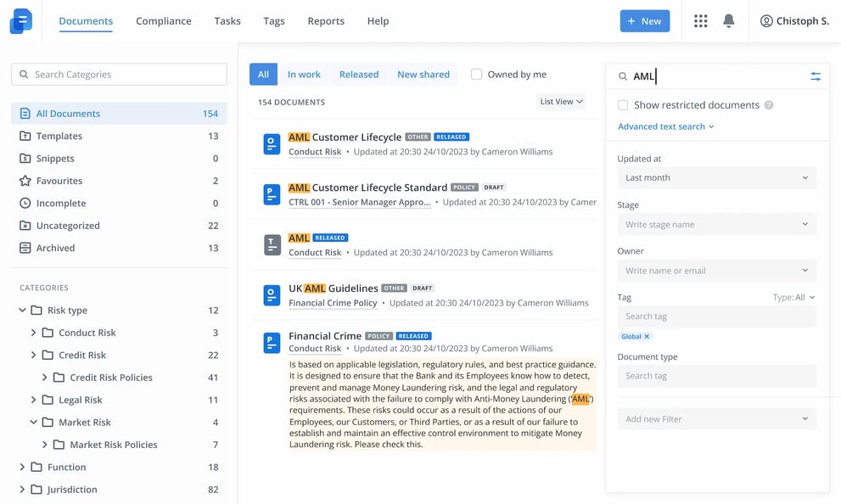Collapse the Market Risk category
This screenshot has height=504, width=841.
click(x=33, y=422)
